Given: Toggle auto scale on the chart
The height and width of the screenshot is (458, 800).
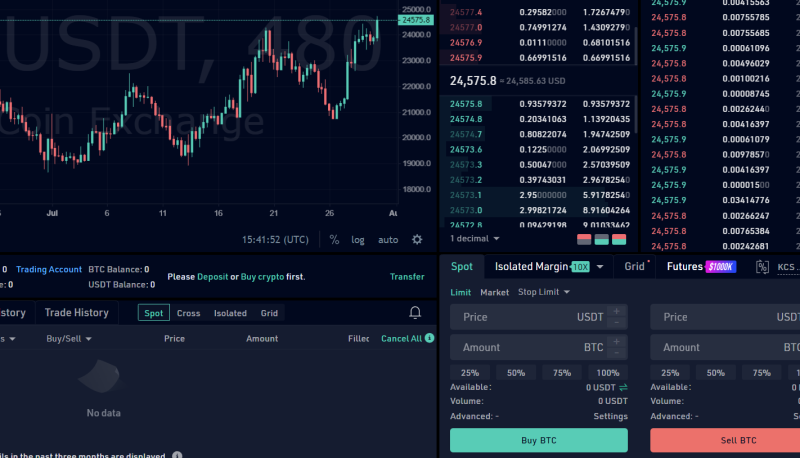Looking at the screenshot, I should 388,240.
